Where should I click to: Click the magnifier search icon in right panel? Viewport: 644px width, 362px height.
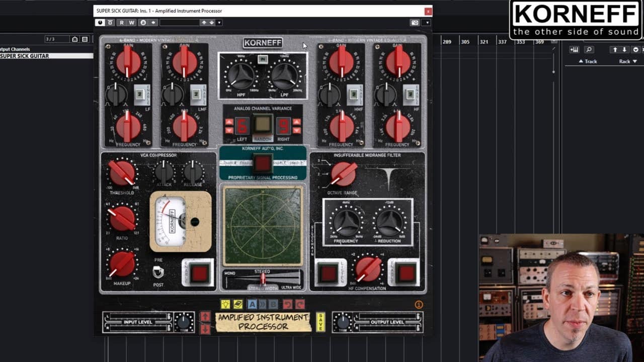point(589,49)
